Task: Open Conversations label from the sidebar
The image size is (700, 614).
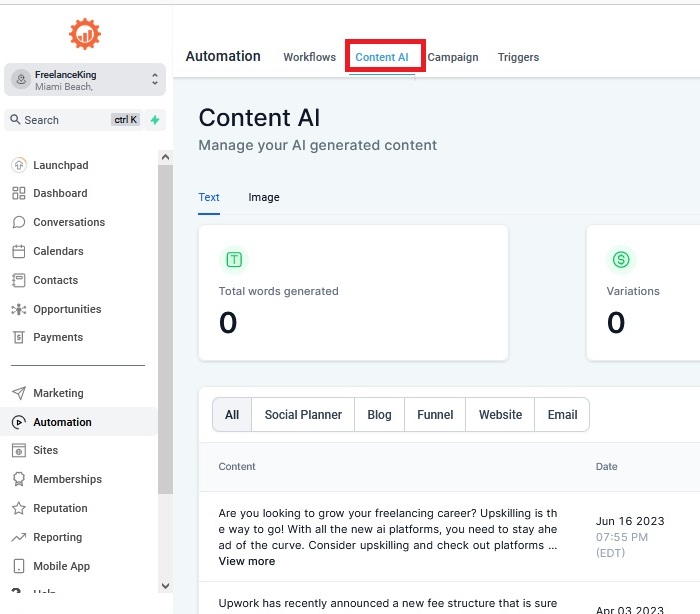Action: pos(69,222)
